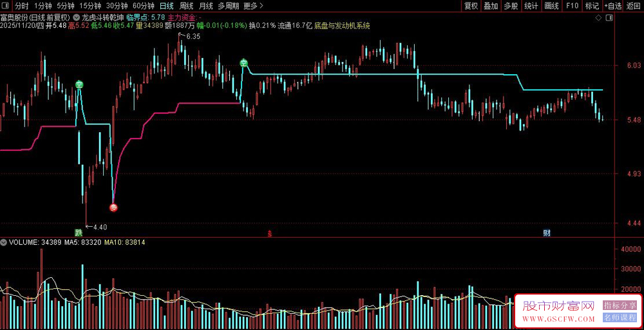This screenshot has width=644, height=330.
Task: Toggle the left panel icon beside 分时
Action: 5,6
